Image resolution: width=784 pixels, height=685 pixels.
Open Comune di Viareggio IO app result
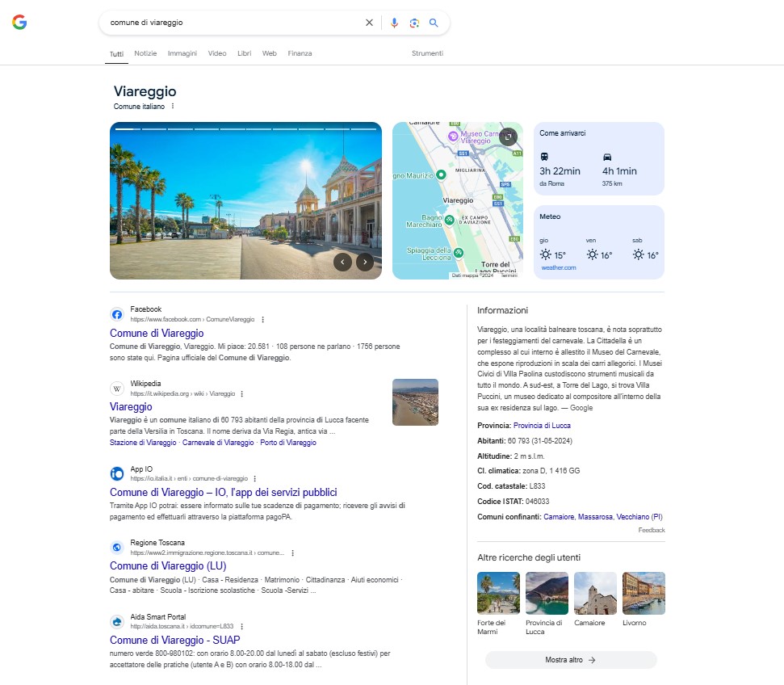pyautogui.click(x=224, y=493)
